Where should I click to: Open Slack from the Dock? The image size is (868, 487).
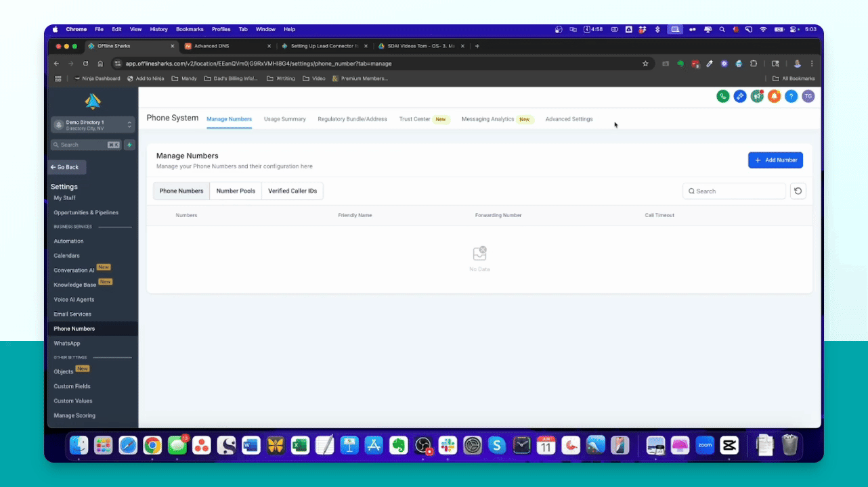pyautogui.click(x=447, y=445)
